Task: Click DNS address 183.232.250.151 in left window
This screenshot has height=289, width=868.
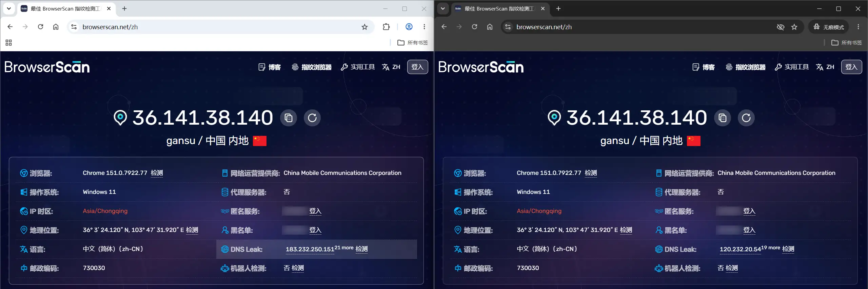Action: tap(310, 249)
